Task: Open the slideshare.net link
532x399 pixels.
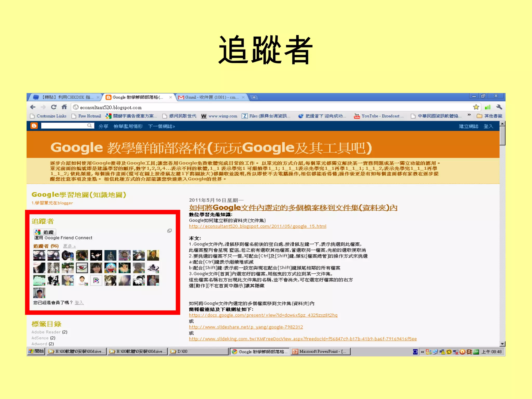Action: coord(246,327)
